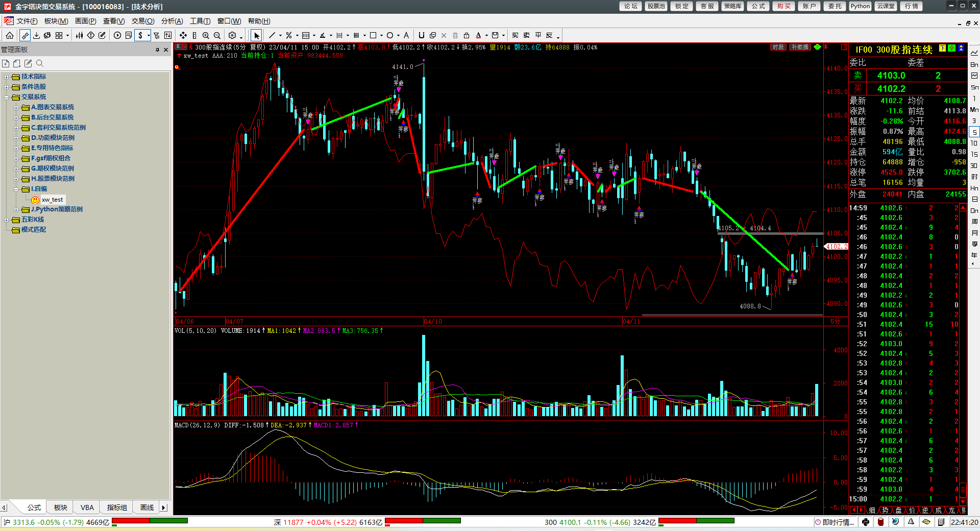Click the filter list icon
The image size is (980, 531).
[157, 35]
